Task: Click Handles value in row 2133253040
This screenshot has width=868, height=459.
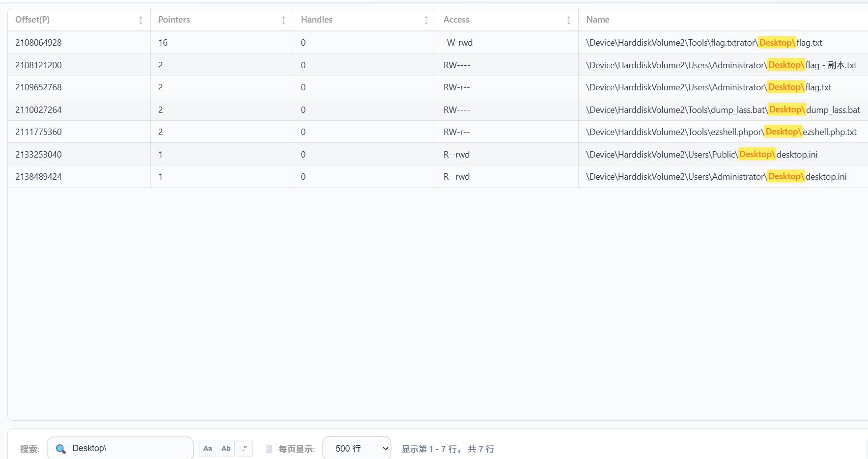Action: [303, 155]
